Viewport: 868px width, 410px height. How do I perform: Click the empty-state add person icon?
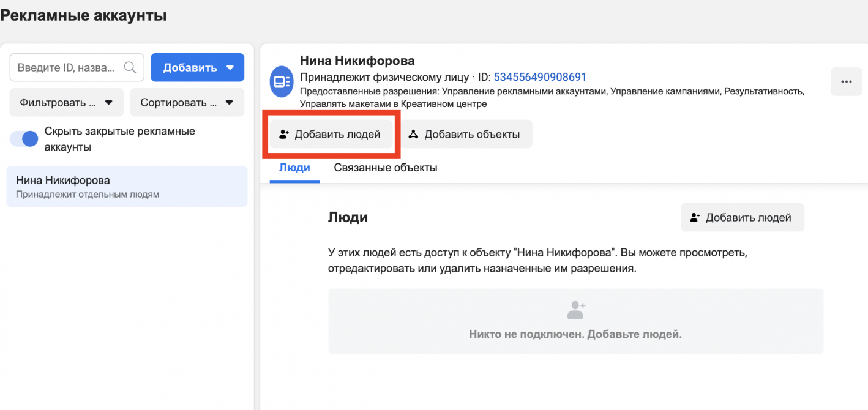pos(576,310)
